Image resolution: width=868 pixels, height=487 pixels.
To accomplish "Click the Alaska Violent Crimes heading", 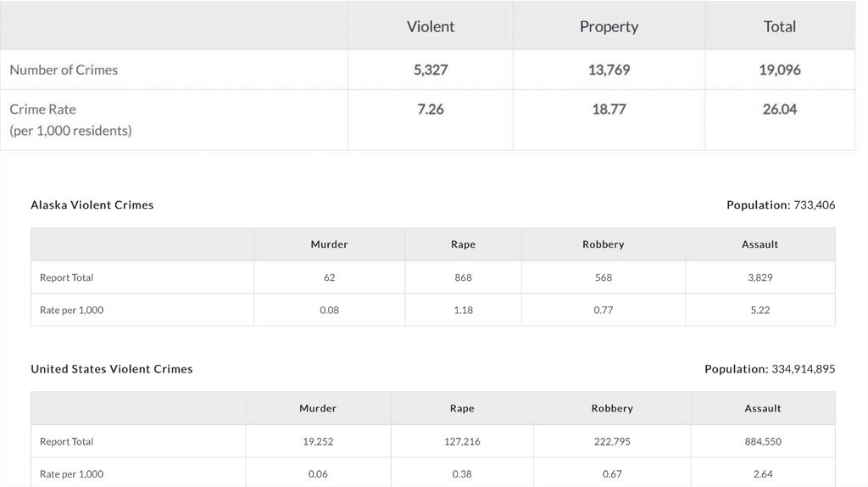I will (x=92, y=204).
